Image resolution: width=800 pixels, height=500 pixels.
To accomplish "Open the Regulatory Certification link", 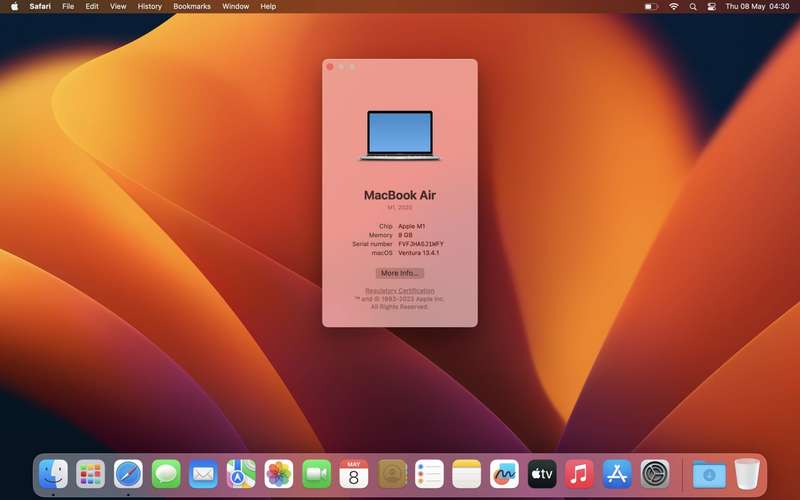I will tap(399, 291).
